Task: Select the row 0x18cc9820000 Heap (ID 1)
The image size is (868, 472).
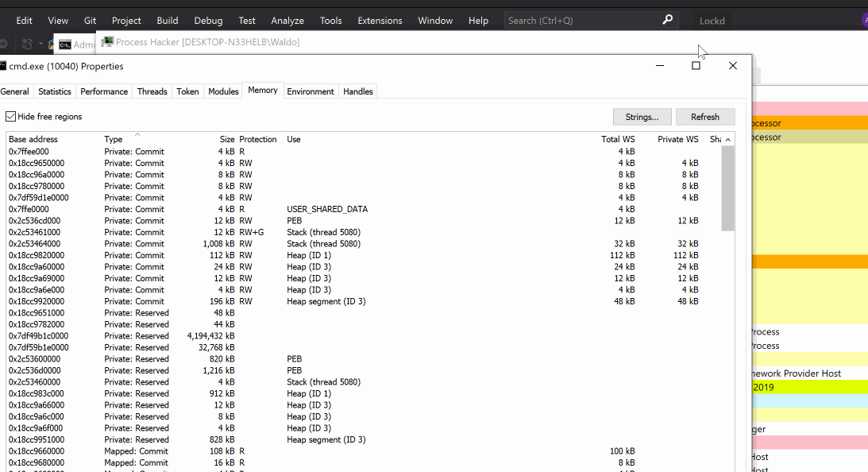Action: click(x=364, y=255)
